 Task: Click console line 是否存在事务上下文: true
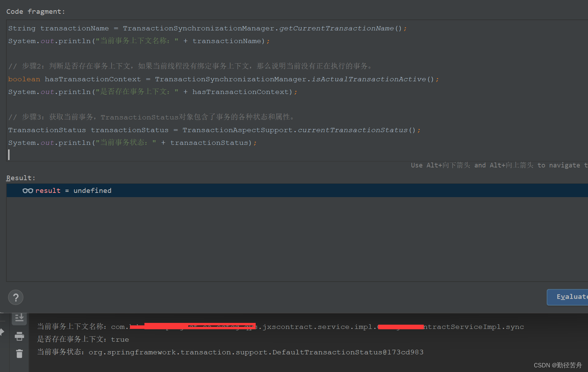coord(83,339)
